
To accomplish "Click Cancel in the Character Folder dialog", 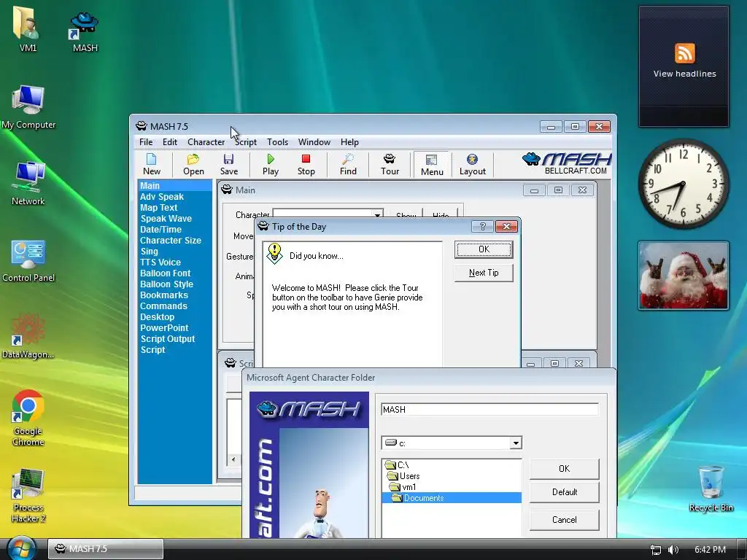I will (564, 519).
